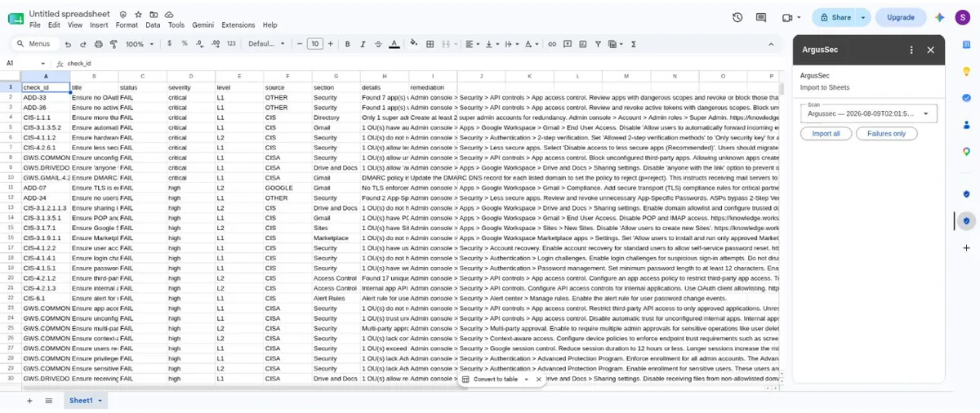Open the functions sigma menu
980x413 pixels.
pos(634,44)
